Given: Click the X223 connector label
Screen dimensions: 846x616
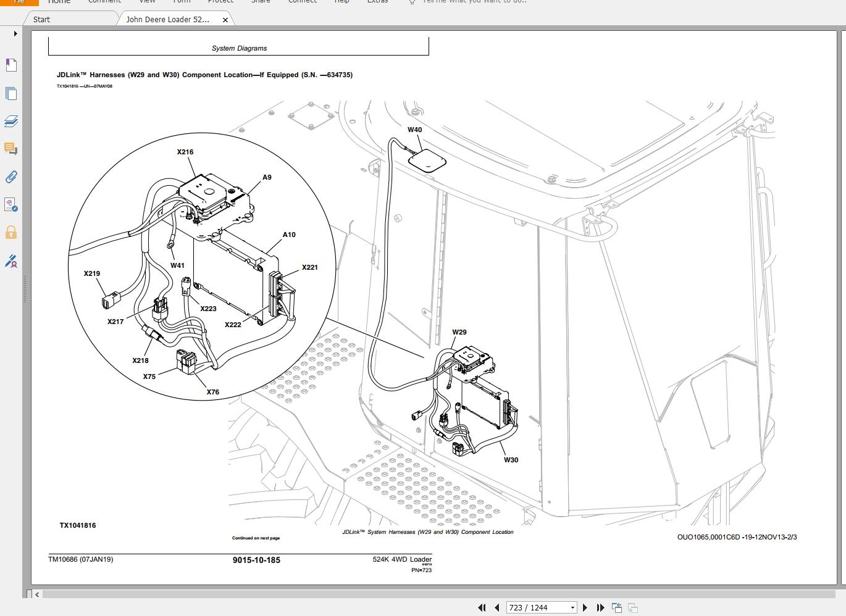Looking at the screenshot, I should coord(208,309).
